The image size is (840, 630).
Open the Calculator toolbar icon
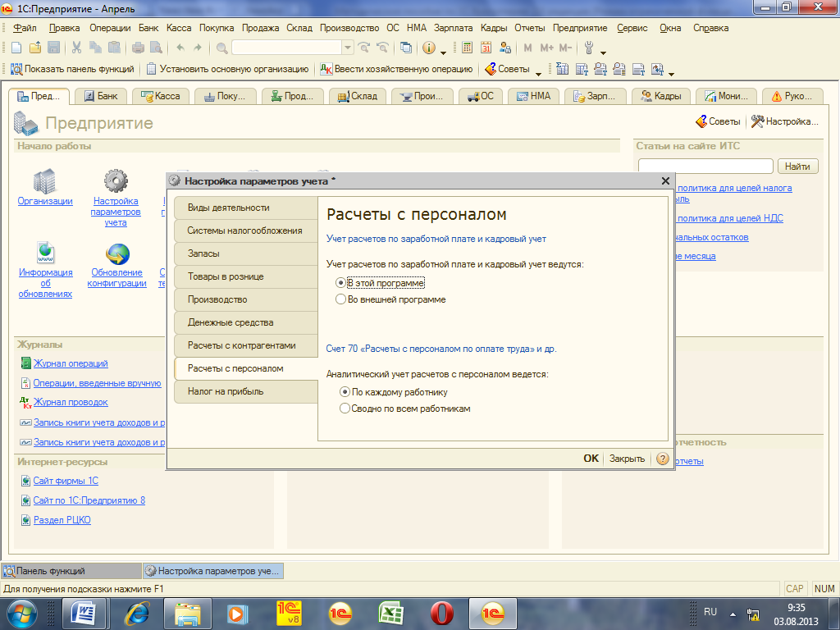click(467, 48)
